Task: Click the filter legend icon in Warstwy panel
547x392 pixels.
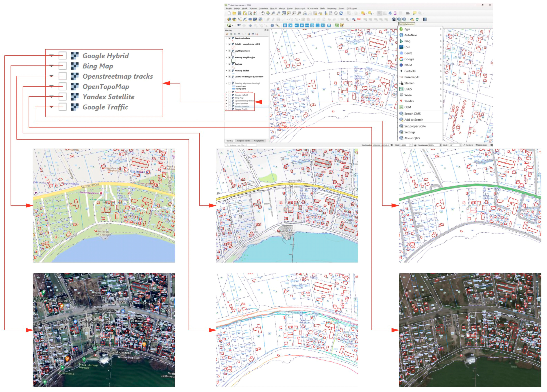Action: 239,34
